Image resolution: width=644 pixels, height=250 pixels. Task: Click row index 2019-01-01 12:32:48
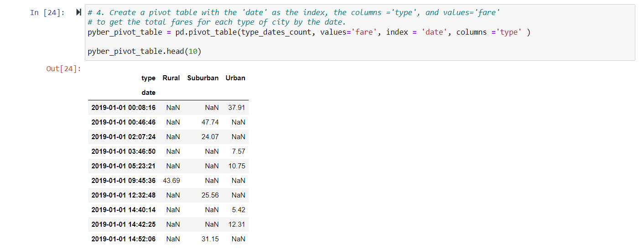point(124,195)
